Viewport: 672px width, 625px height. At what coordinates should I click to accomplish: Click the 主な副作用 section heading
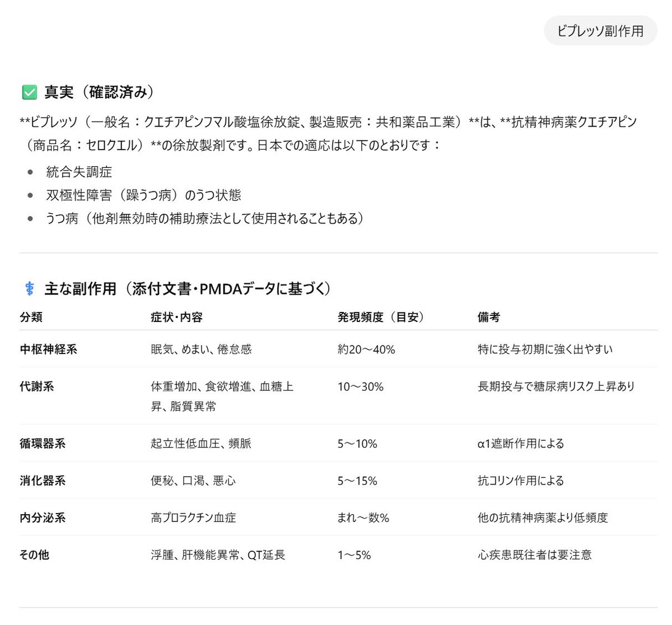tap(188, 289)
